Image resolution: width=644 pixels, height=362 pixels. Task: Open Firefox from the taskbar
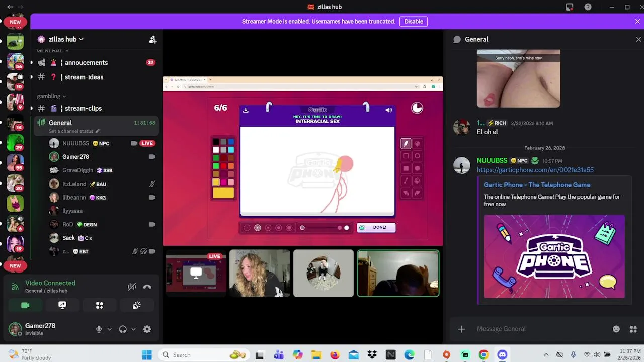(x=335, y=355)
